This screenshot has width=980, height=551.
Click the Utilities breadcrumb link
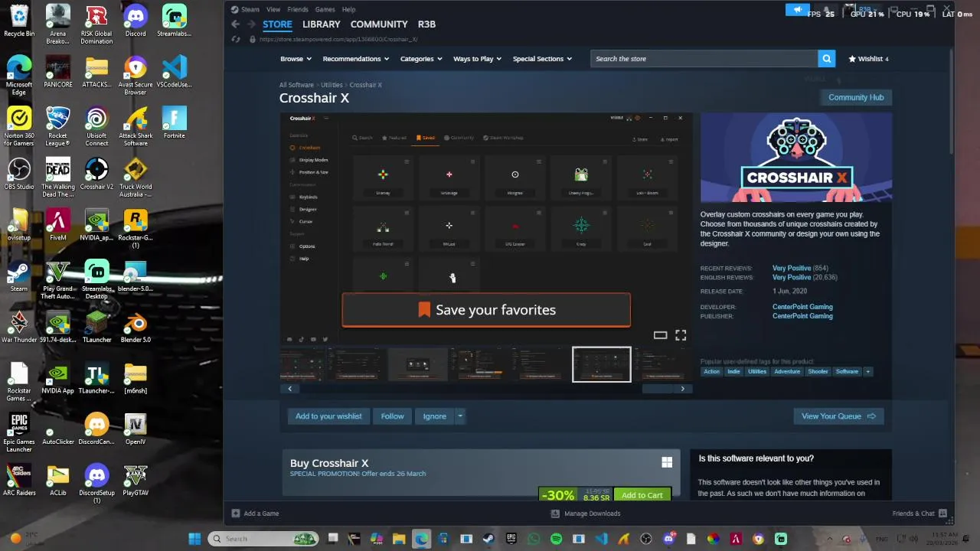pyautogui.click(x=332, y=85)
